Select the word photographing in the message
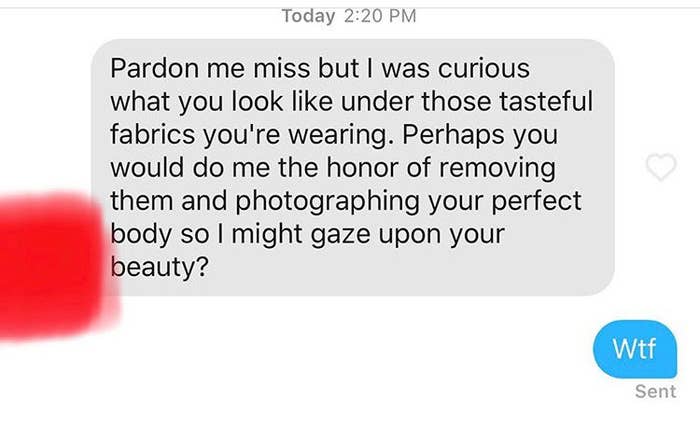Image resolution: width=700 pixels, height=442 pixels. (x=327, y=201)
